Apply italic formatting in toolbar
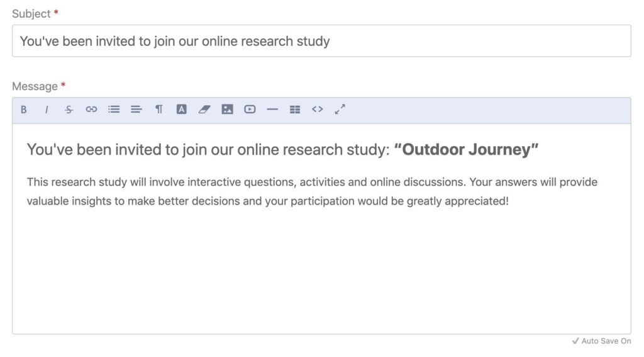 click(x=47, y=110)
